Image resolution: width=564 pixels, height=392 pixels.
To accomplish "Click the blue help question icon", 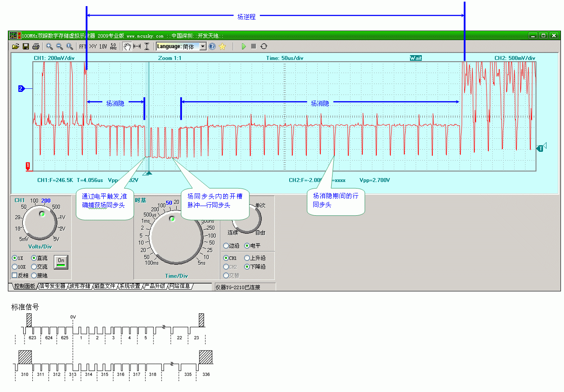I will point(212,46).
